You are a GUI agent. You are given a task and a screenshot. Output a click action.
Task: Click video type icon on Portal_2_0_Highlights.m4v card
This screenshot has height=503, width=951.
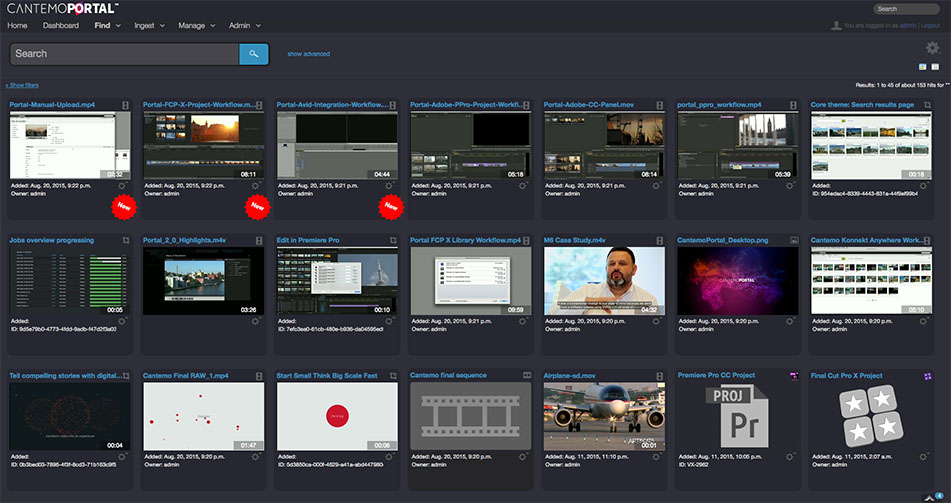coord(259,240)
